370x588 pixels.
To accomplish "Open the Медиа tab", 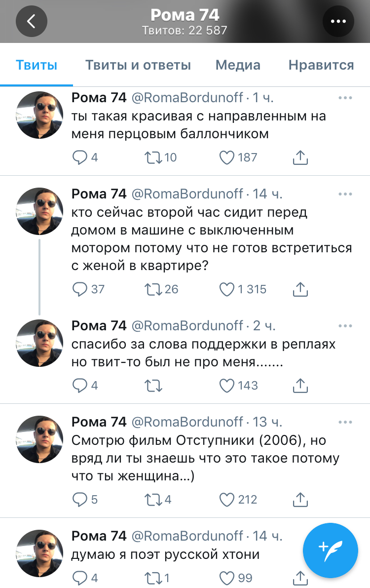I will coord(238,65).
